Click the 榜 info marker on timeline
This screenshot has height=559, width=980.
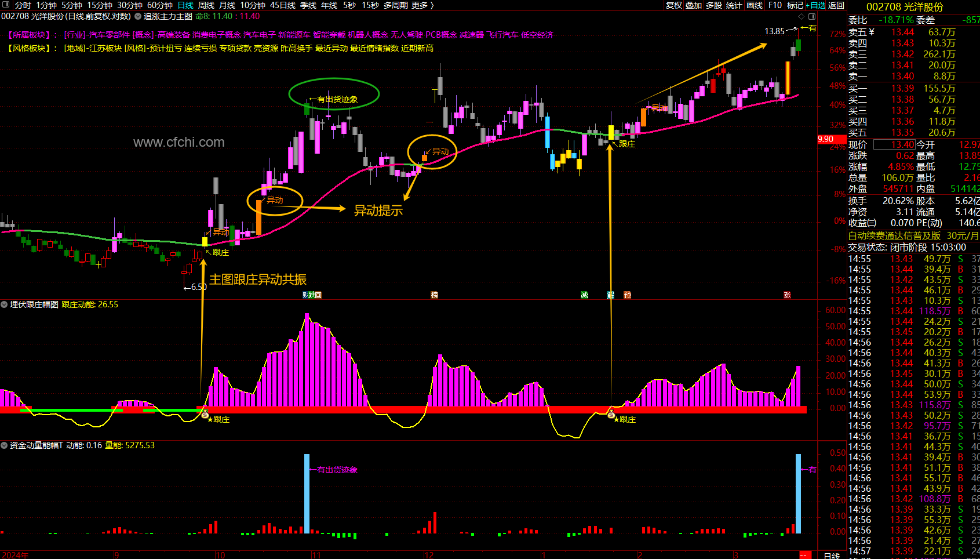tap(434, 295)
